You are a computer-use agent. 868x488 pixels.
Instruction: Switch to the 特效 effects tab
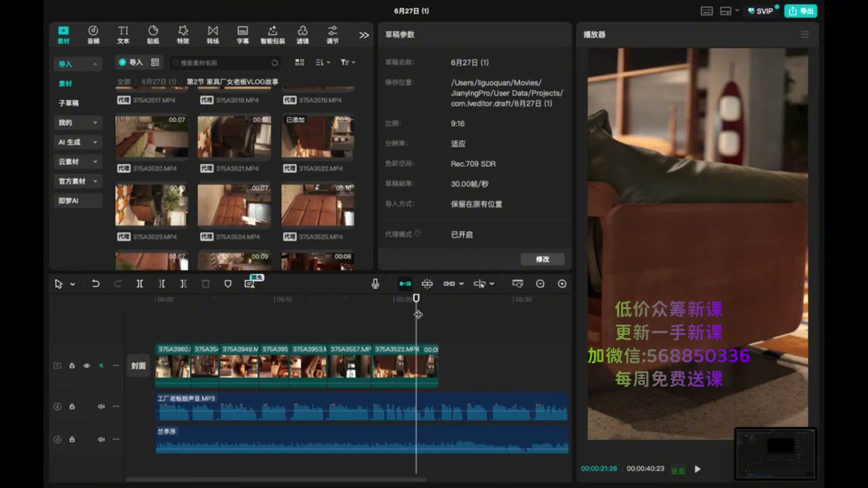pyautogui.click(x=183, y=35)
